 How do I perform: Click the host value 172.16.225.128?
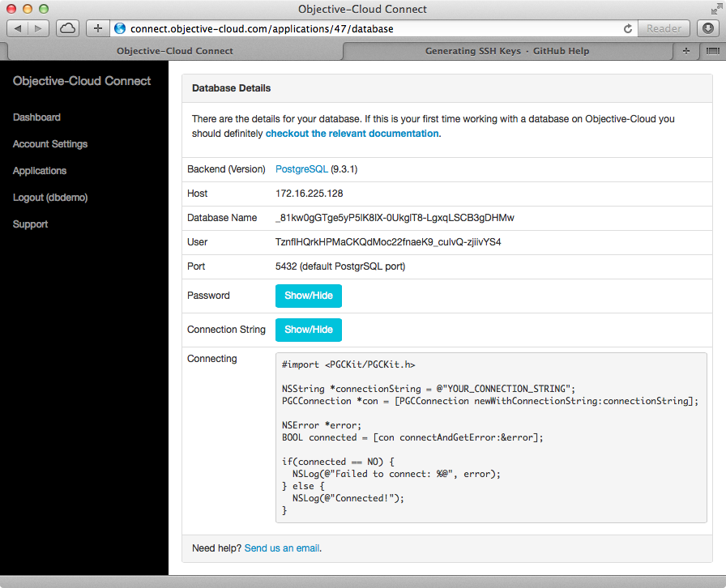click(x=309, y=194)
